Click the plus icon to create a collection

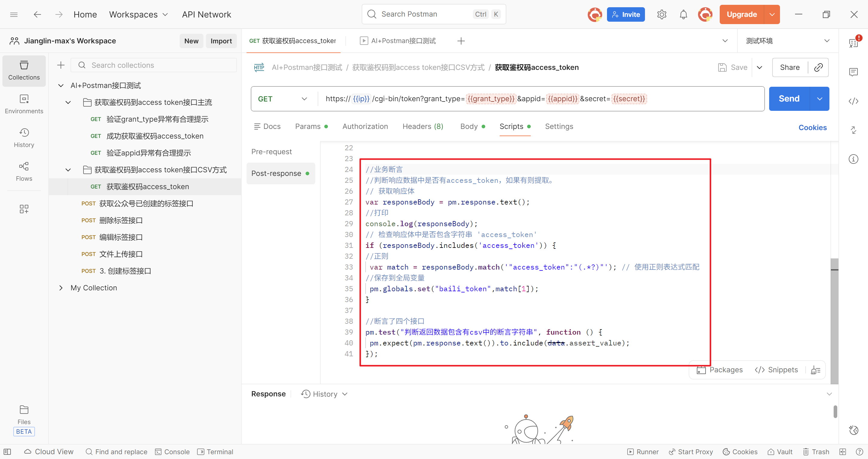[x=61, y=65]
